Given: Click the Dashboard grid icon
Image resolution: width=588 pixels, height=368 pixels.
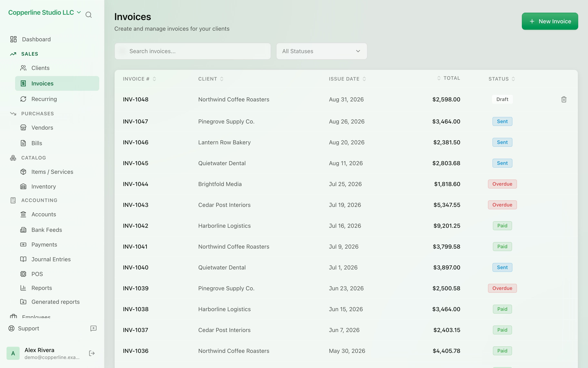Looking at the screenshot, I should click(x=13, y=39).
